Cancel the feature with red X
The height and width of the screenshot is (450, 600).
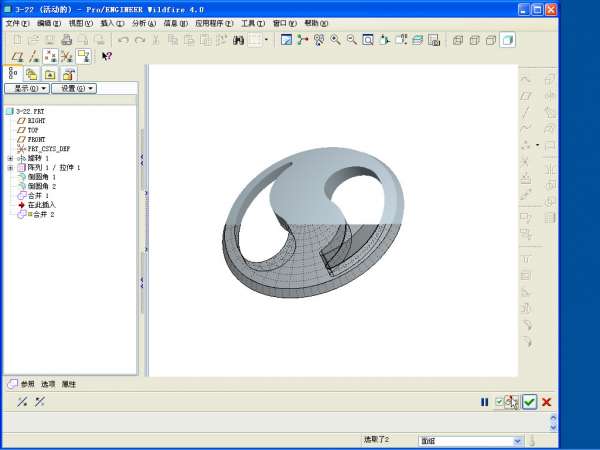point(547,402)
